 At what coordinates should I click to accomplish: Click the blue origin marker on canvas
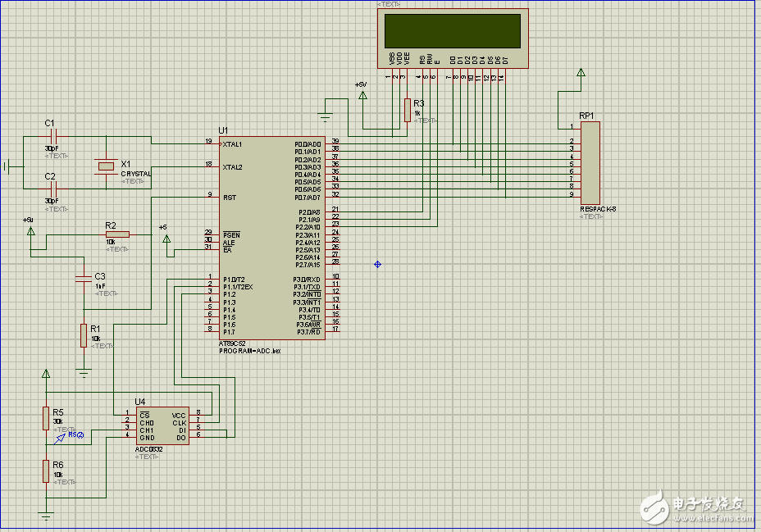point(377,264)
